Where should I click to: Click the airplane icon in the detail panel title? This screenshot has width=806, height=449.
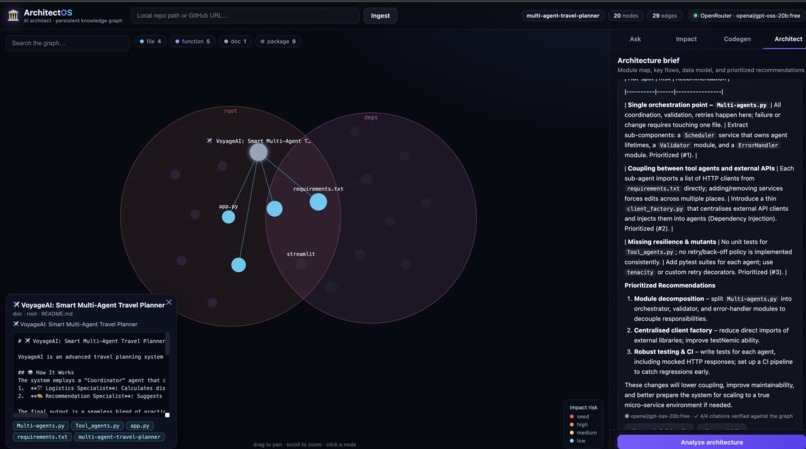pyautogui.click(x=16, y=305)
